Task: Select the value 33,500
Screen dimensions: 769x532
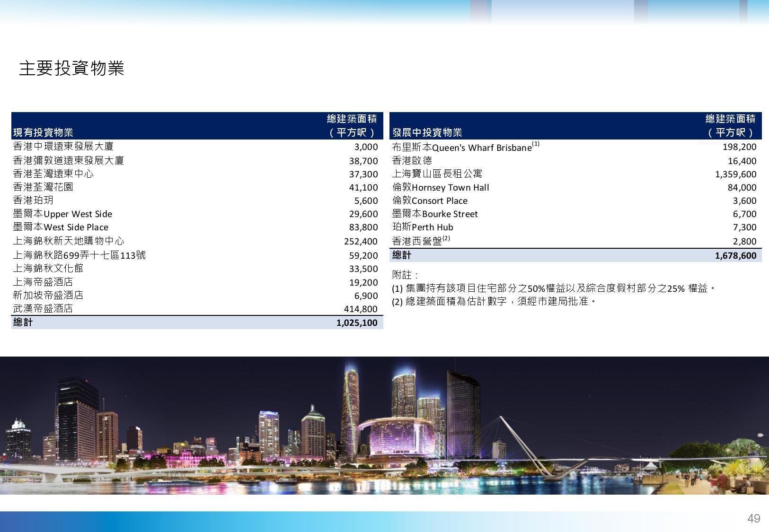Action: 363,269
